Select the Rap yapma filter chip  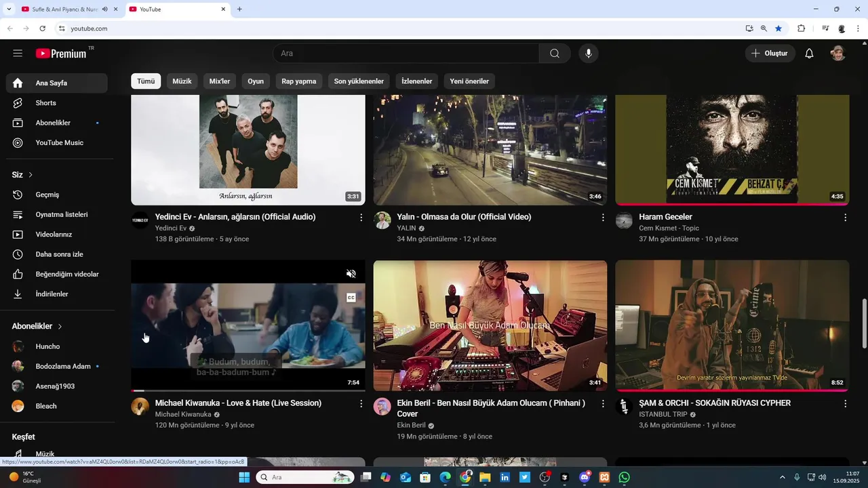(x=299, y=81)
